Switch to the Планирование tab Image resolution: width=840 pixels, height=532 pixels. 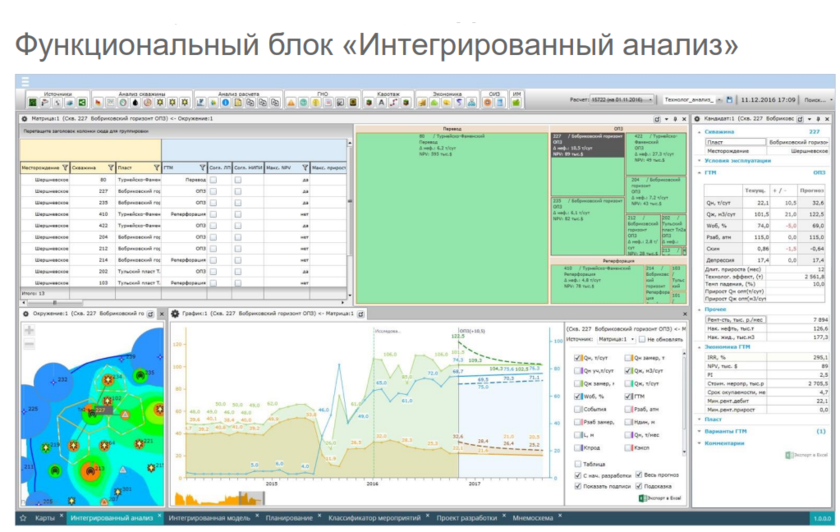coord(288,519)
